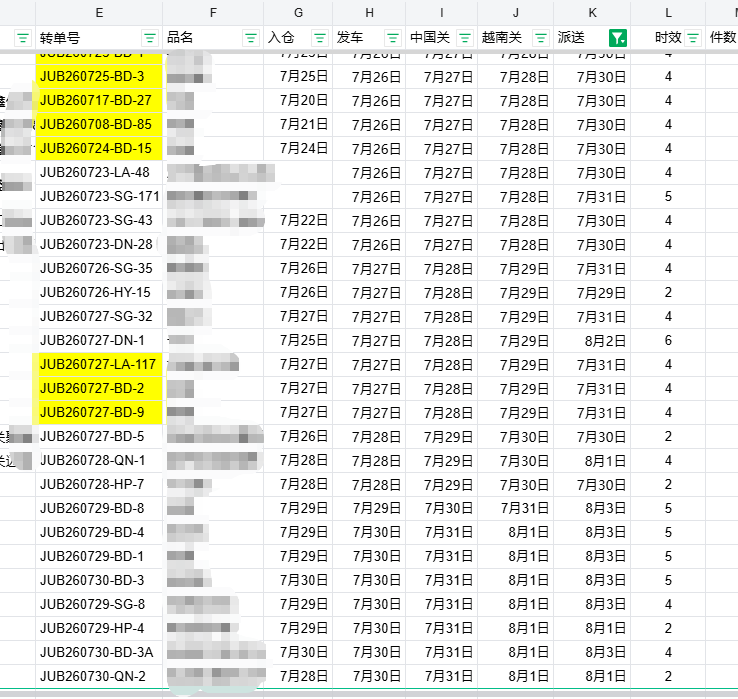Select column H header
Image resolution: width=738 pixels, height=699 pixels.
[369, 13]
